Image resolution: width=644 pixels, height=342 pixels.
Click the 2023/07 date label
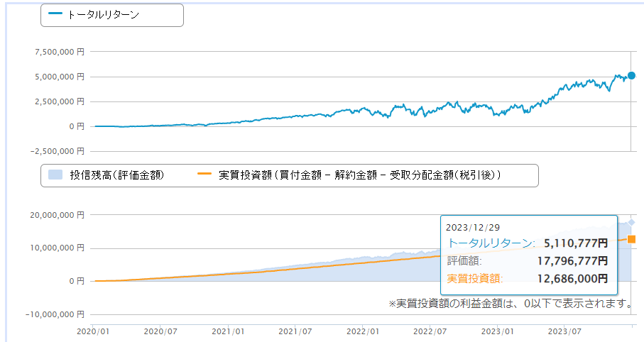[564, 331]
